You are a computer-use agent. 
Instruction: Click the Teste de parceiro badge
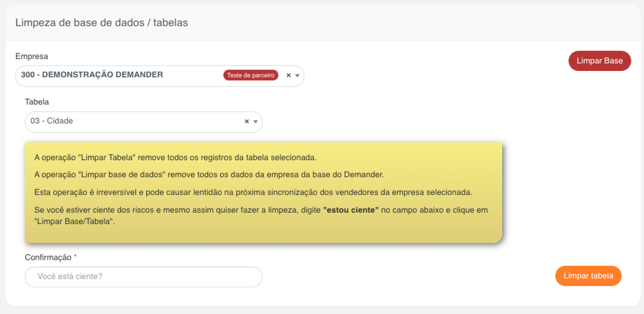tap(251, 75)
